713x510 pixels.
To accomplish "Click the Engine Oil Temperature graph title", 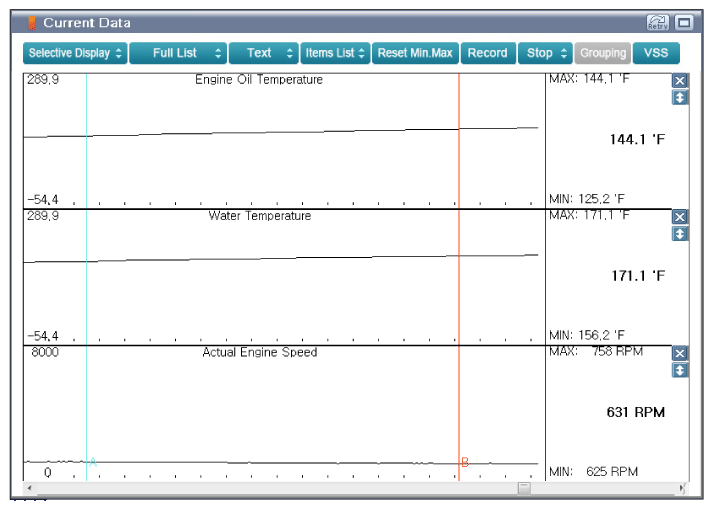I will click(259, 80).
